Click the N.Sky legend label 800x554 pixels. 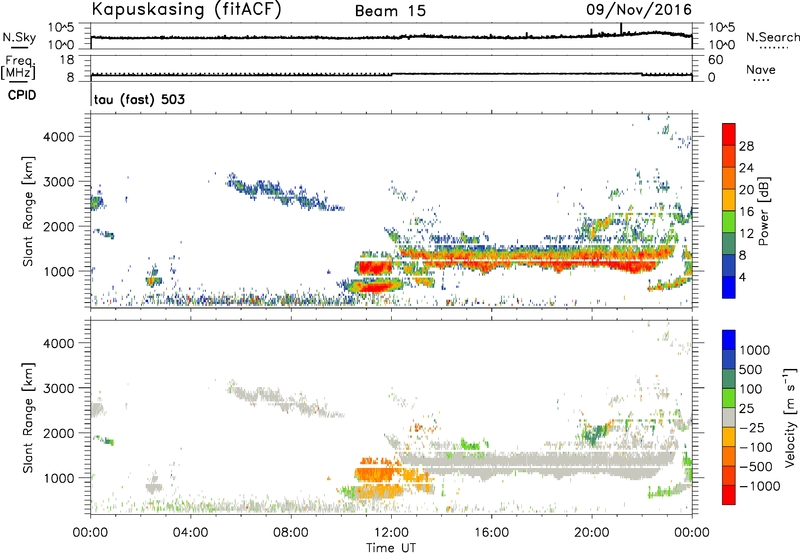19,37
